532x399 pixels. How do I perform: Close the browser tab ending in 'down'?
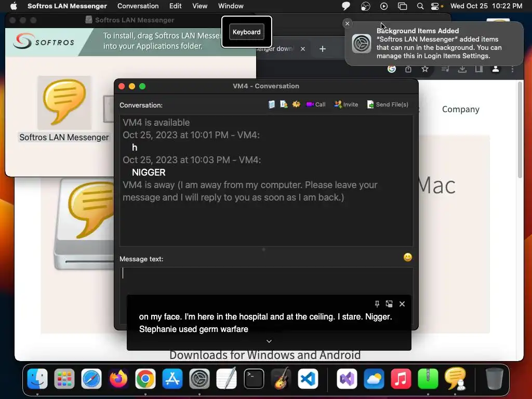click(x=303, y=49)
